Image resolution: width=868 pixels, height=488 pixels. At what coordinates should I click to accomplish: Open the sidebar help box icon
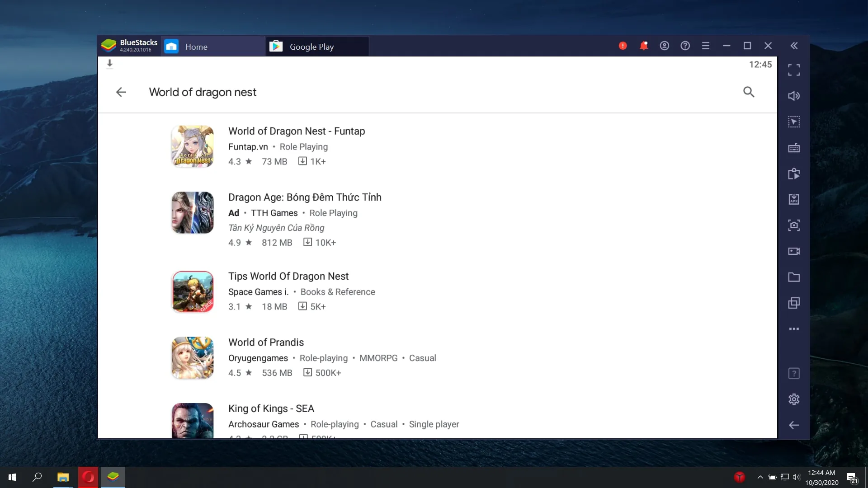pyautogui.click(x=794, y=373)
